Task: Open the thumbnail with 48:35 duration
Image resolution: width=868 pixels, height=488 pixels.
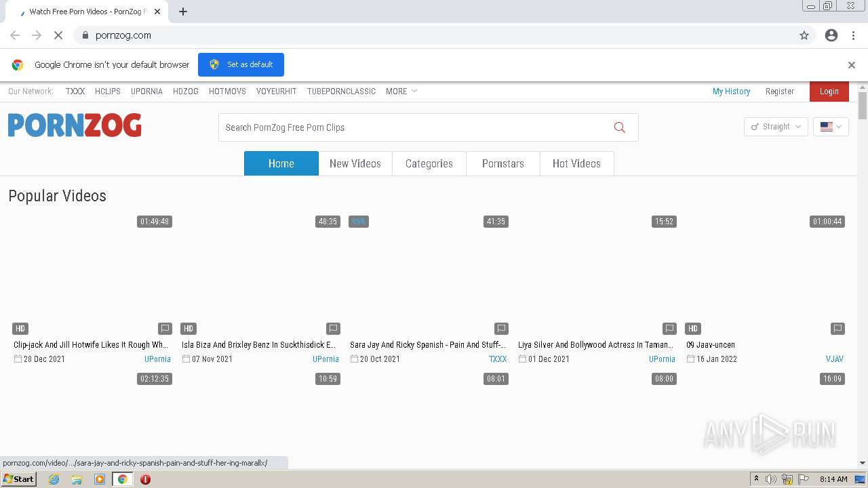Action: (x=260, y=275)
